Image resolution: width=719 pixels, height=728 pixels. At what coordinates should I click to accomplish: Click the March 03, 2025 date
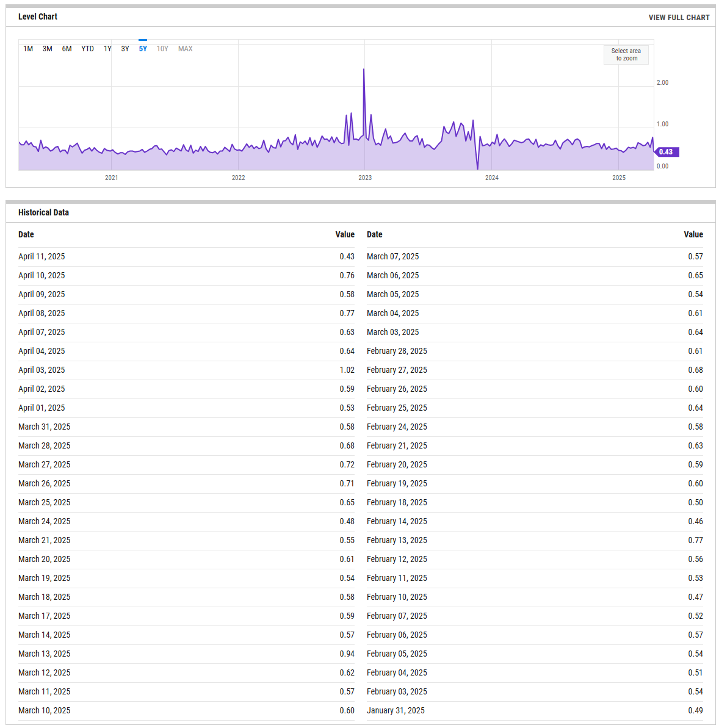coord(392,333)
